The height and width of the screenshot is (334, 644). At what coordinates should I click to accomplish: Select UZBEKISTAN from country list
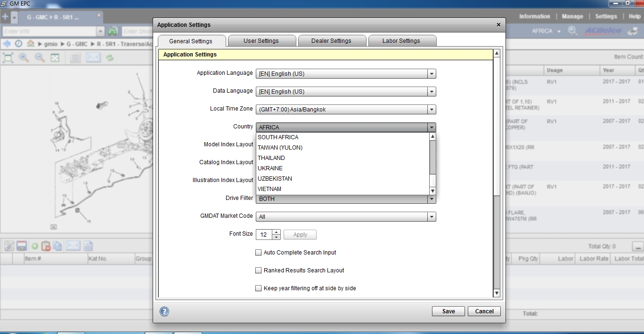[343, 179]
